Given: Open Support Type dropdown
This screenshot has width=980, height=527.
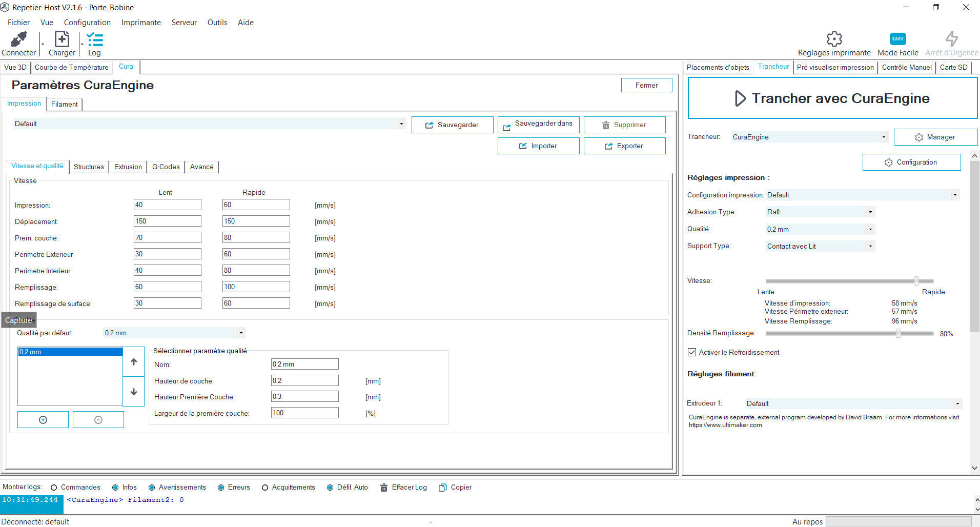Looking at the screenshot, I should click(x=870, y=246).
